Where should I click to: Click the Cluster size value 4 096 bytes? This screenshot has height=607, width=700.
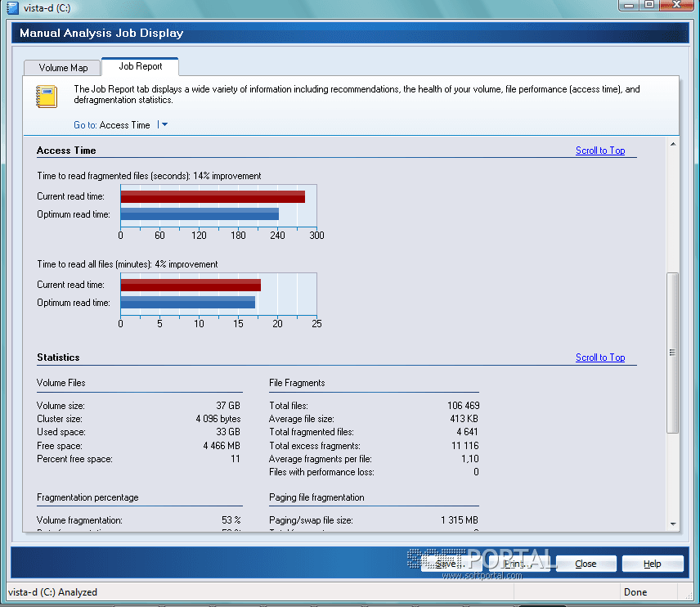(x=218, y=419)
